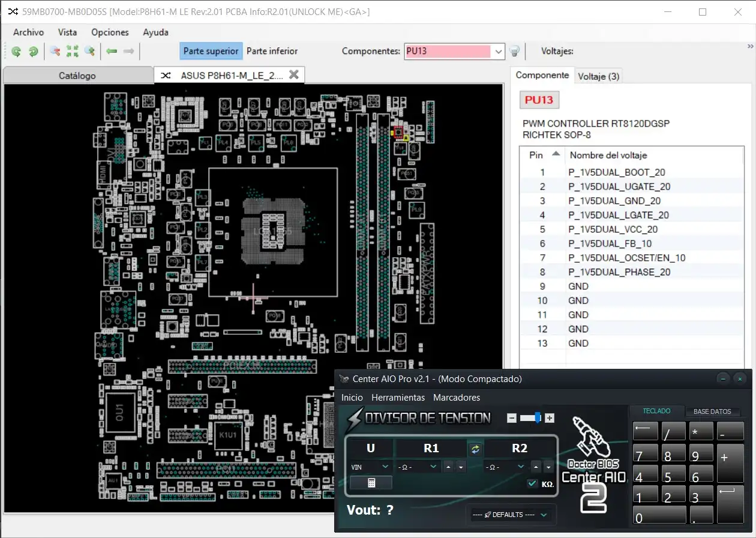This screenshot has width=756, height=538.
Task: Decrease R2 value with down arrow
Action: (549, 467)
